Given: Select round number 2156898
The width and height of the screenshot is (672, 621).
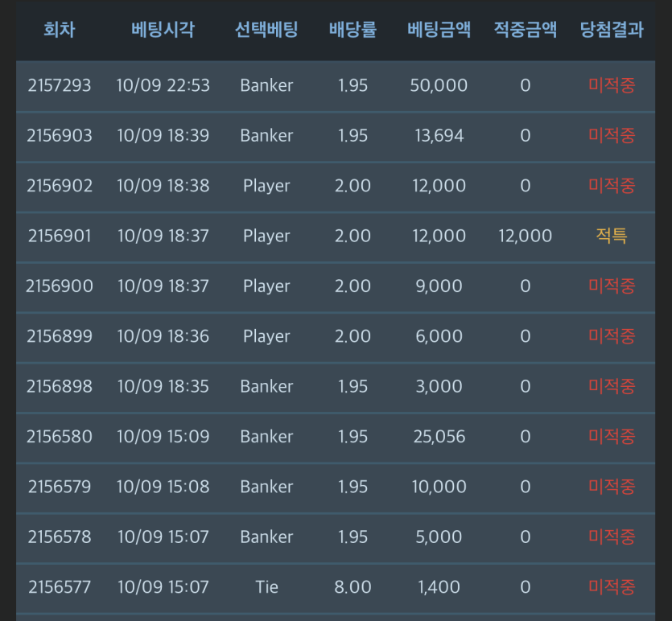Looking at the screenshot, I should click(59, 386).
